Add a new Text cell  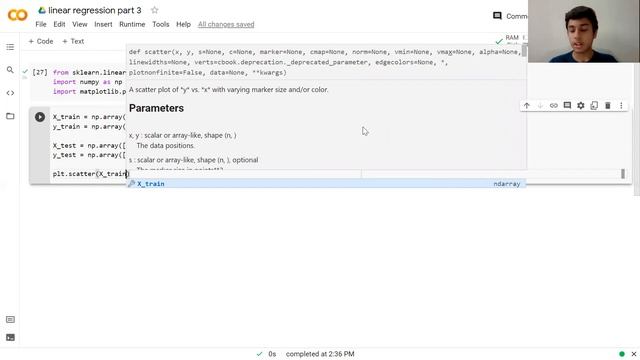click(73, 41)
